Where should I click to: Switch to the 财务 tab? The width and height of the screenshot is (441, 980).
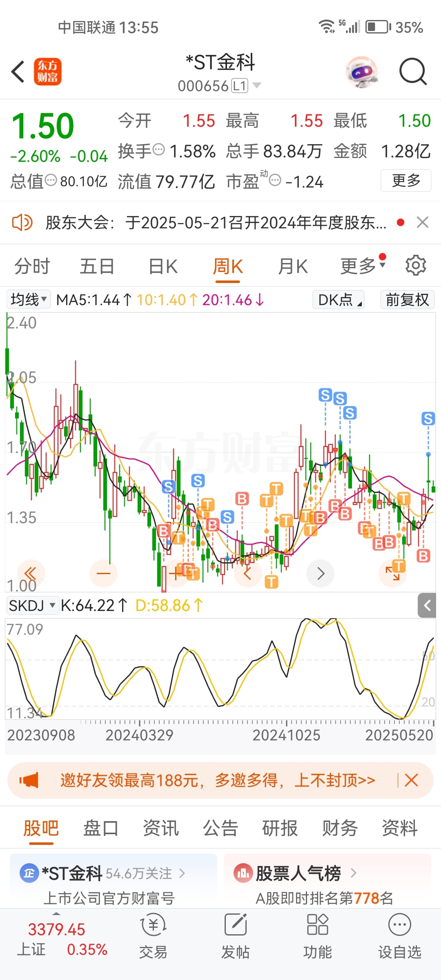340,829
